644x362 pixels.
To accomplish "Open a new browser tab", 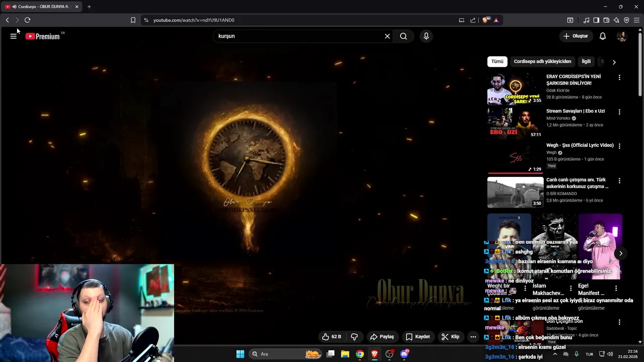I will 89,7.
